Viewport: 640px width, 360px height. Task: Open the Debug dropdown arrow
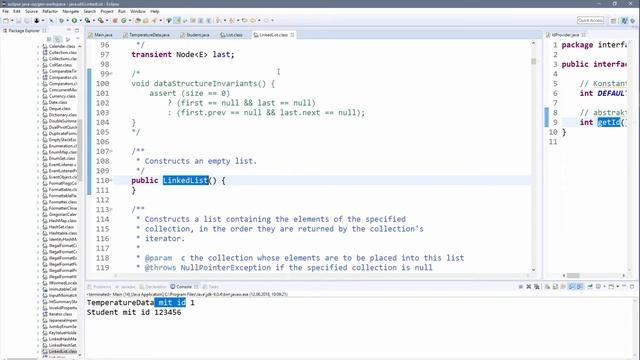coord(67,20)
